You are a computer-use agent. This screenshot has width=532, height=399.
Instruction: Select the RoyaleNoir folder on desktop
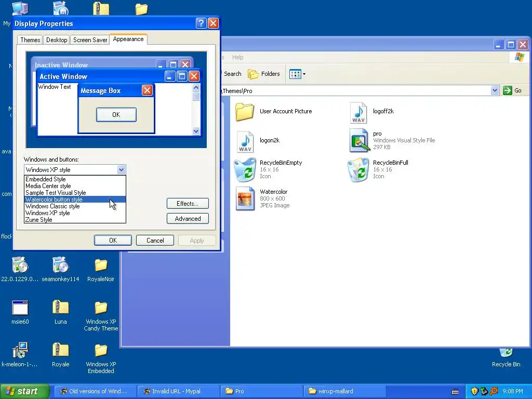point(101,265)
